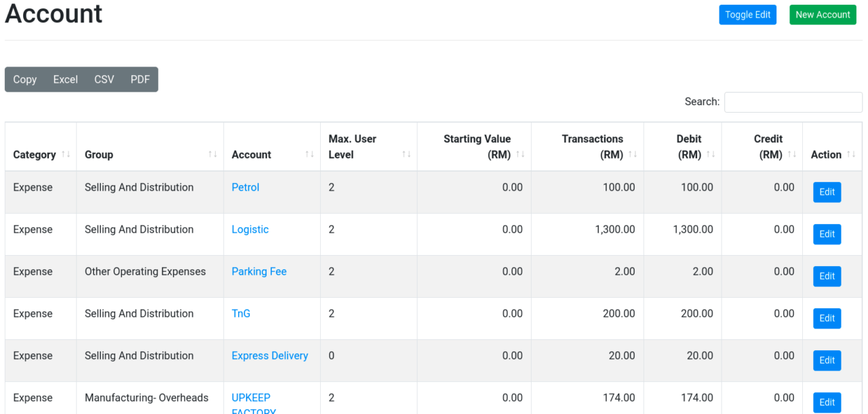
Task: Toggle edit mode with the Toggle Edit button
Action: [x=747, y=14]
